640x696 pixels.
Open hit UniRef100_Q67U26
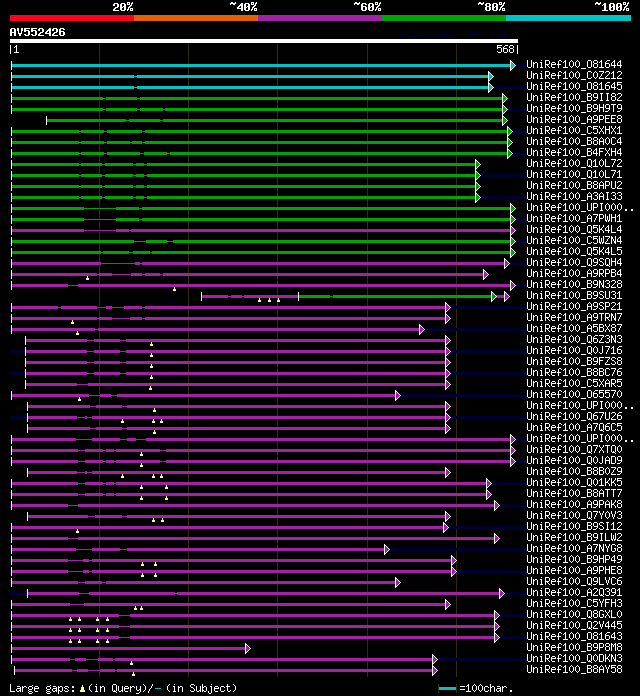point(574,416)
